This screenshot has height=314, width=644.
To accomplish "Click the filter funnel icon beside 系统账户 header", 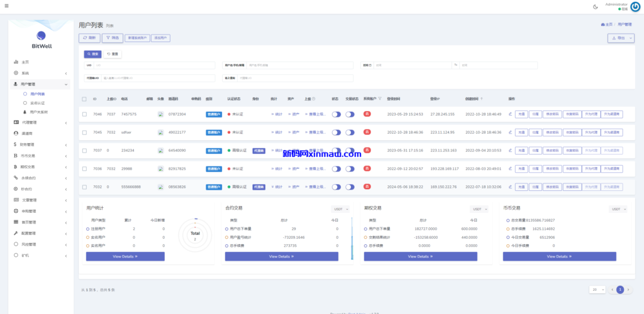I will [380, 99].
